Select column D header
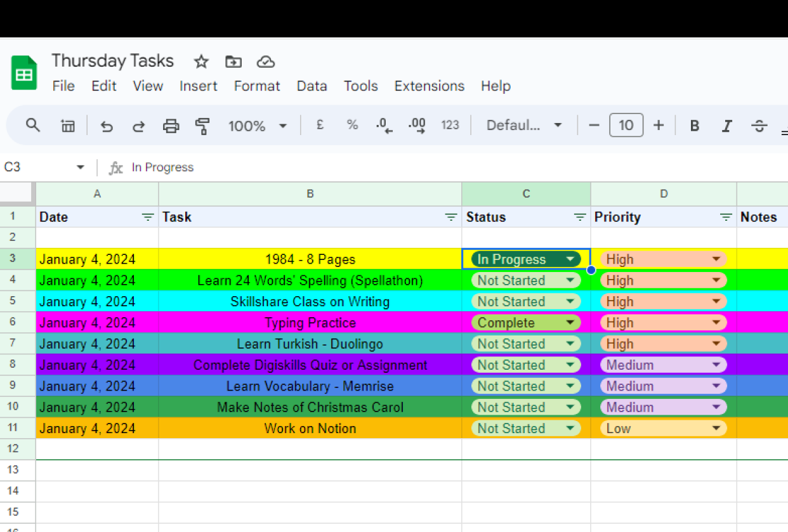The height and width of the screenshot is (532, 788). 664,194
